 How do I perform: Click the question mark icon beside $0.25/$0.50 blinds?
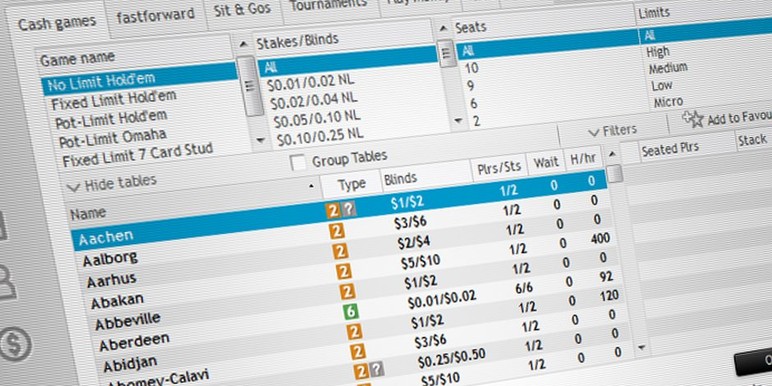[377, 369]
